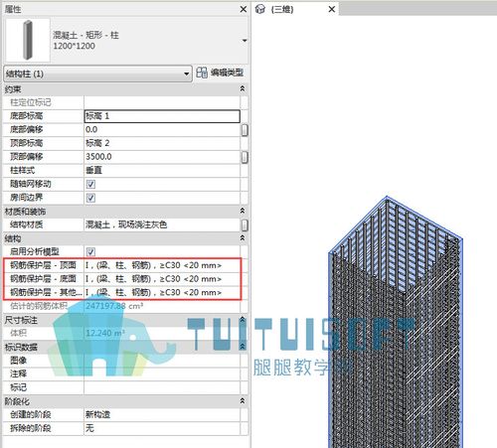Select the rebar column in 3D view
The width and height of the screenshot is (497, 448).
[396, 323]
